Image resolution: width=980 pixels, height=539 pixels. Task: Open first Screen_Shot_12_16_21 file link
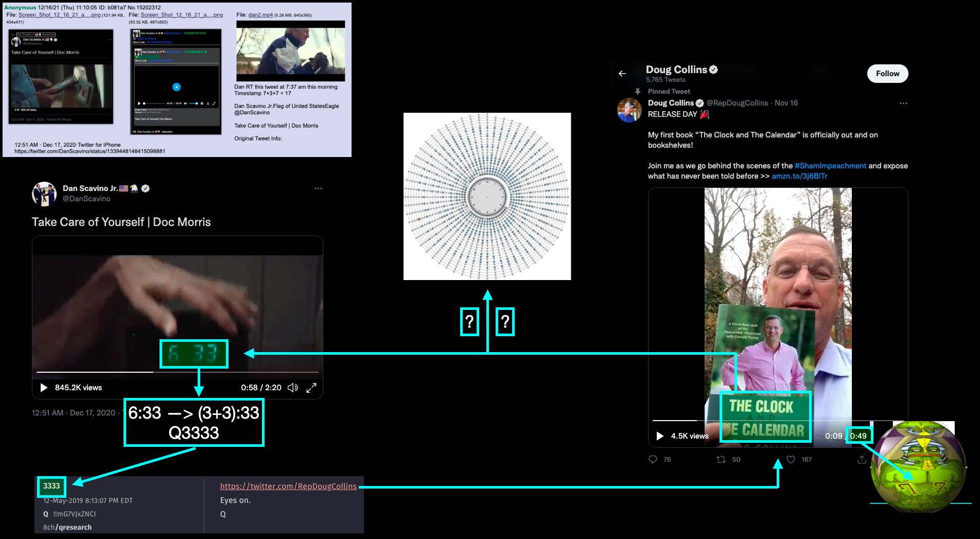coord(59,15)
